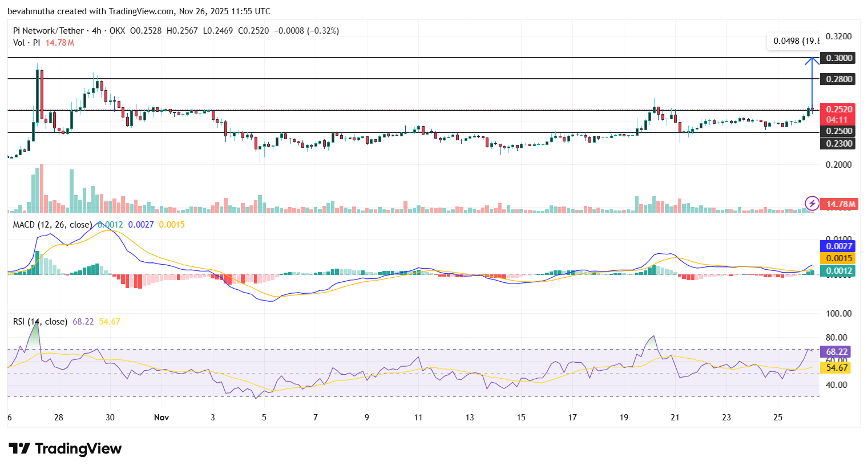This screenshot has width=868, height=470.
Task: Select the RSI (14, close) indicator legend
Action: 39,321
